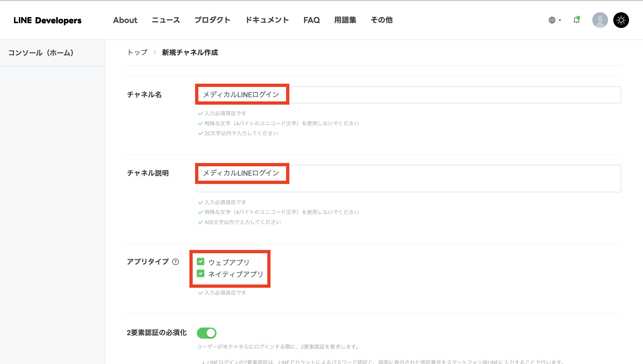The height and width of the screenshot is (364, 643).
Task: Open コンソール（ホーム）in the sidebar
Action: pos(41,53)
